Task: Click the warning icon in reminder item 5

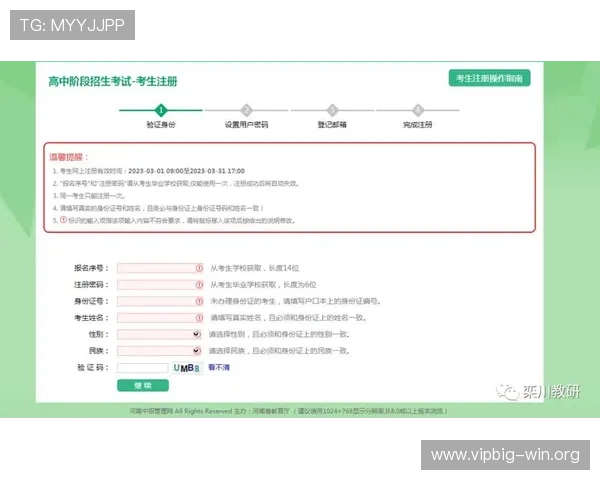Action: (x=64, y=220)
